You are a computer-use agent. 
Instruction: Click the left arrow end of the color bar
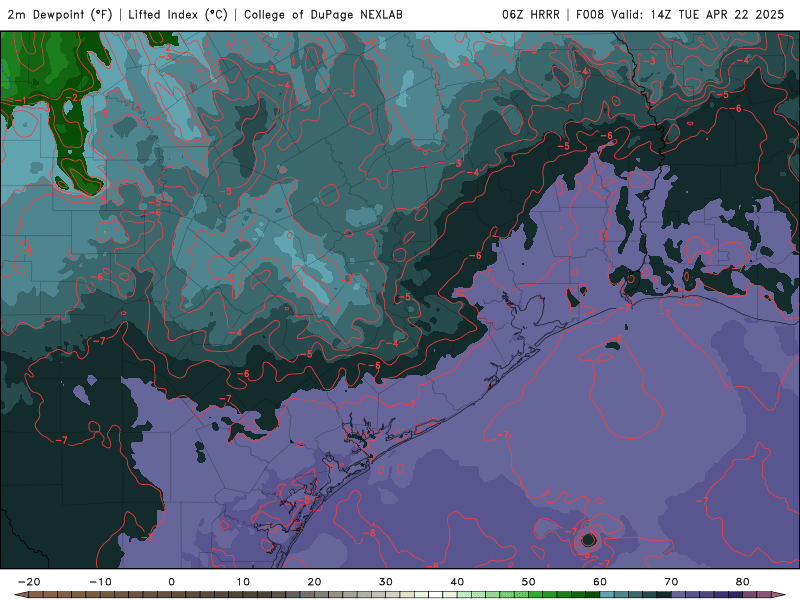[x=20, y=595]
